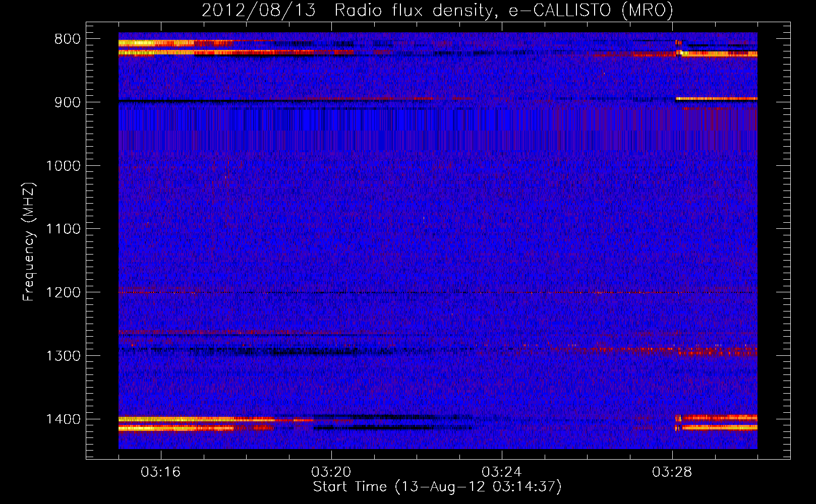Select the 900 frequency axis label

click(68, 102)
